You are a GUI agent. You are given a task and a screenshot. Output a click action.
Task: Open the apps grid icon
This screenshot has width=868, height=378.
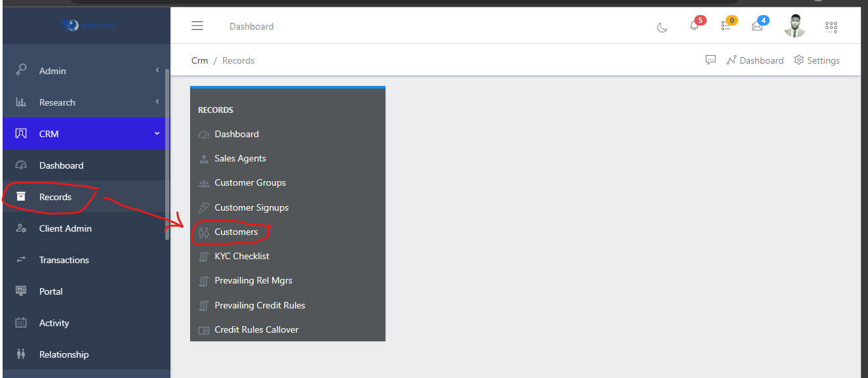click(831, 27)
